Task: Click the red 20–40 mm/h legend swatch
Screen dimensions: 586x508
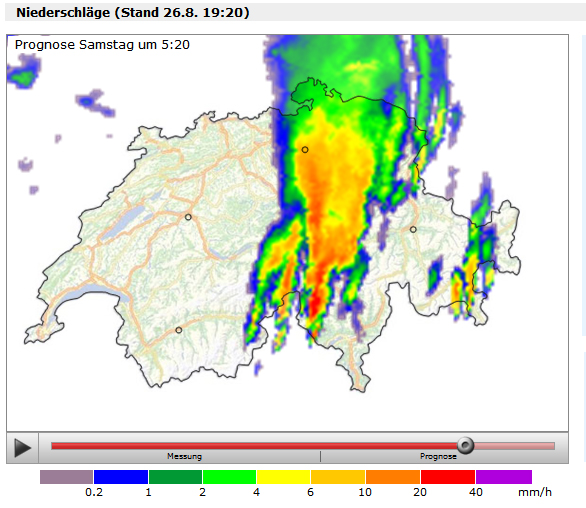Action: point(448,477)
